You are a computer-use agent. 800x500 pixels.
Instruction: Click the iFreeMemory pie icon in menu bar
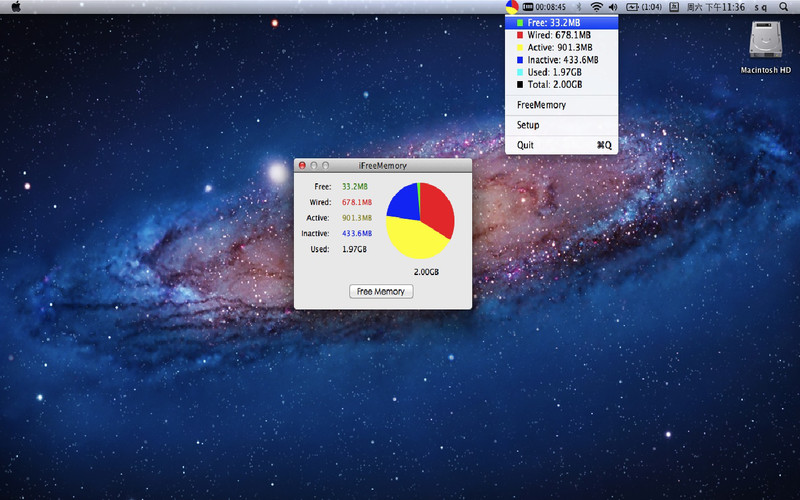pos(512,7)
